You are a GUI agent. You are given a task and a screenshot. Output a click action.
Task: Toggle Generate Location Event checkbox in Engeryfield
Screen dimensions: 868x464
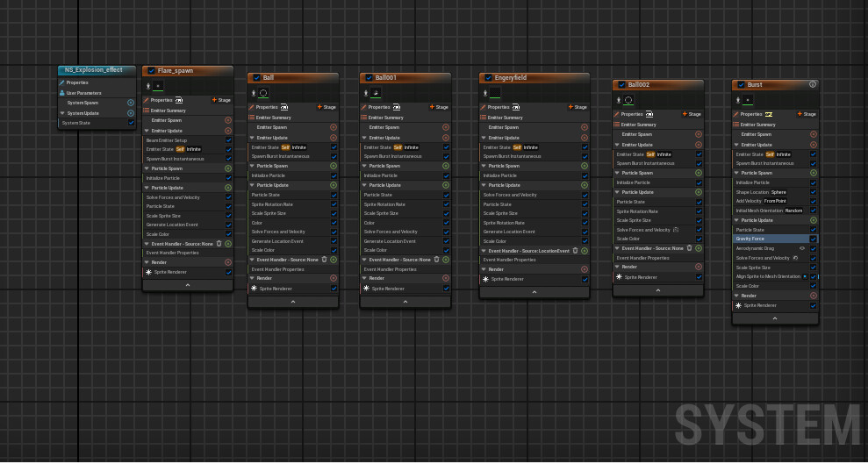pyautogui.click(x=585, y=232)
